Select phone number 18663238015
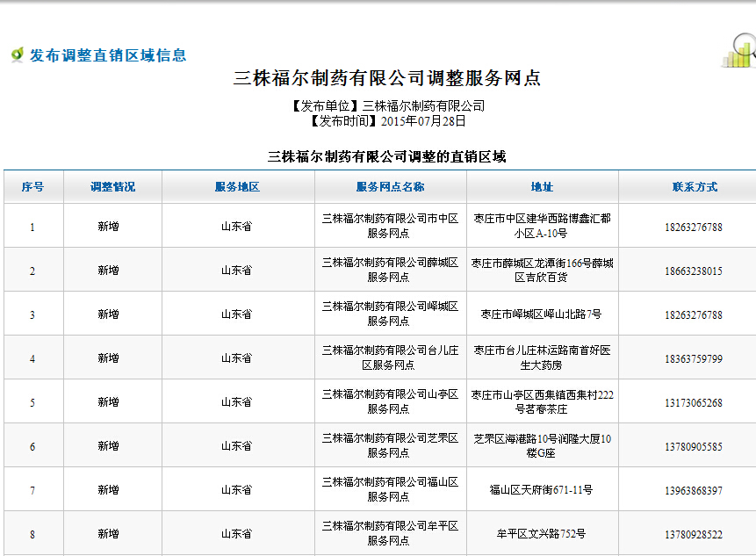The height and width of the screenshot is (556, 756). 694,271
